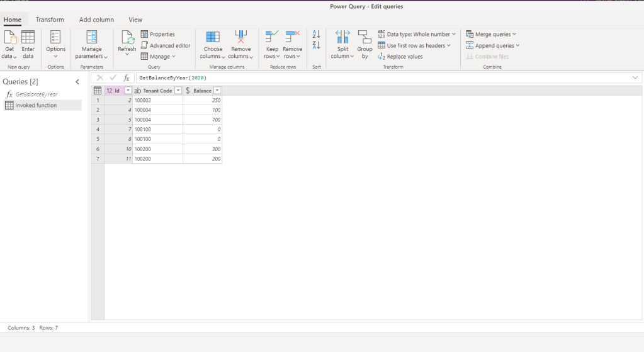Image resolution: width=644 pixels, height=352 pixels.
Task: Click the Enter data icon
Action: [x=28, y=38]
